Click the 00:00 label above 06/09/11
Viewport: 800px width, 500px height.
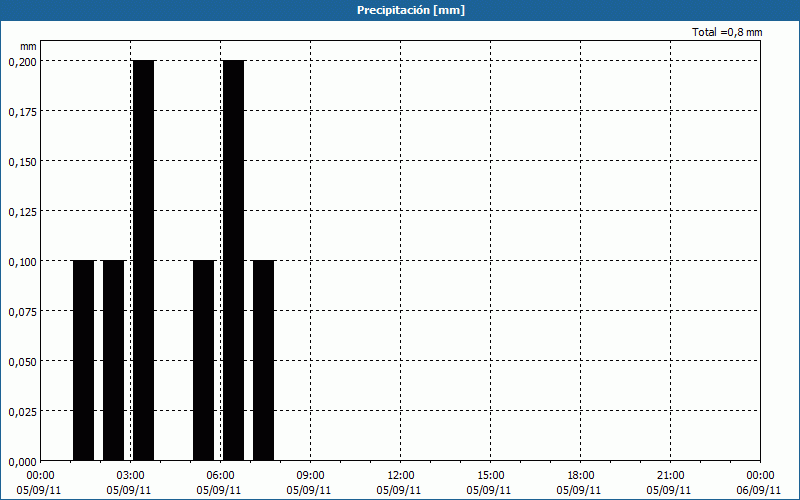(760, 476)
